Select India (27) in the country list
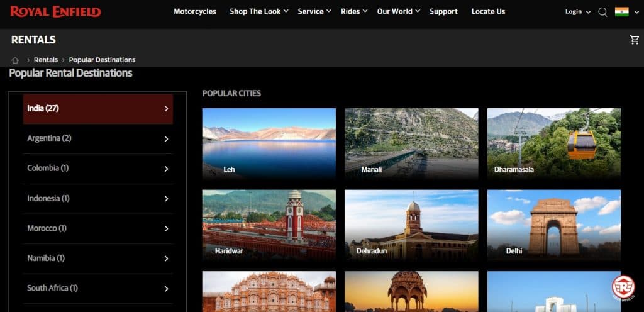The height and width of the screenshot is (312, 644). tap(97, 108)
